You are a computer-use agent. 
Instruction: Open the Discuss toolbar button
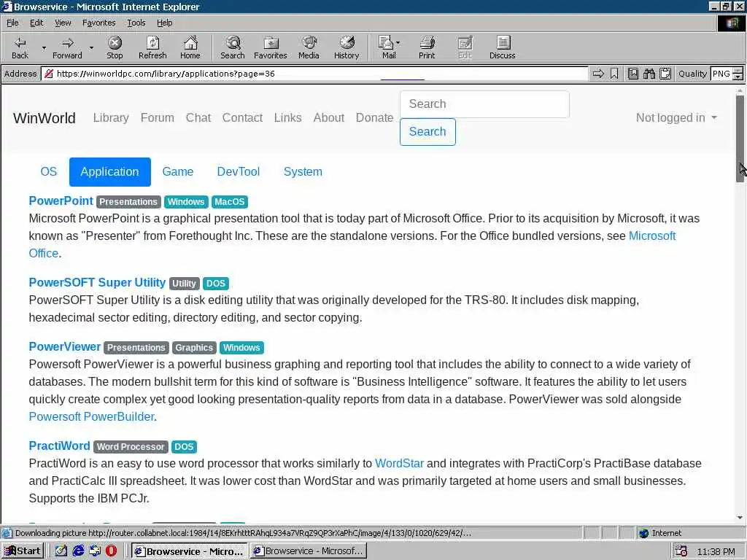pos(502,47)
